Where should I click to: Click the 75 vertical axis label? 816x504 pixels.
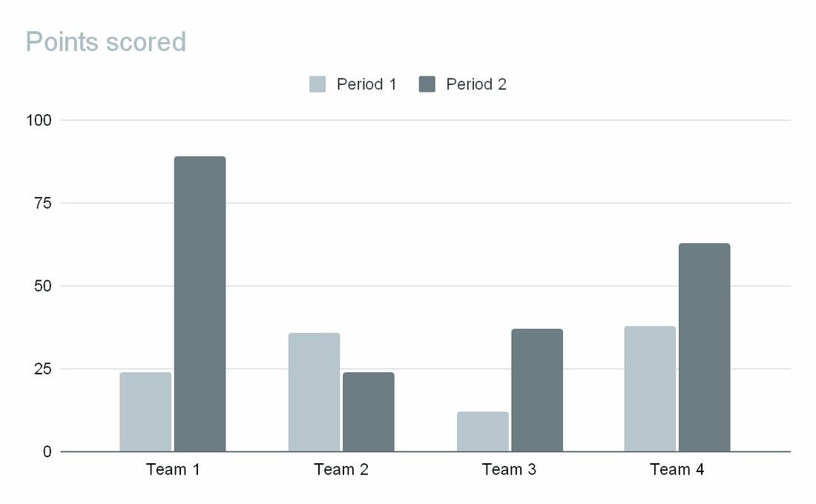[45, 203]
